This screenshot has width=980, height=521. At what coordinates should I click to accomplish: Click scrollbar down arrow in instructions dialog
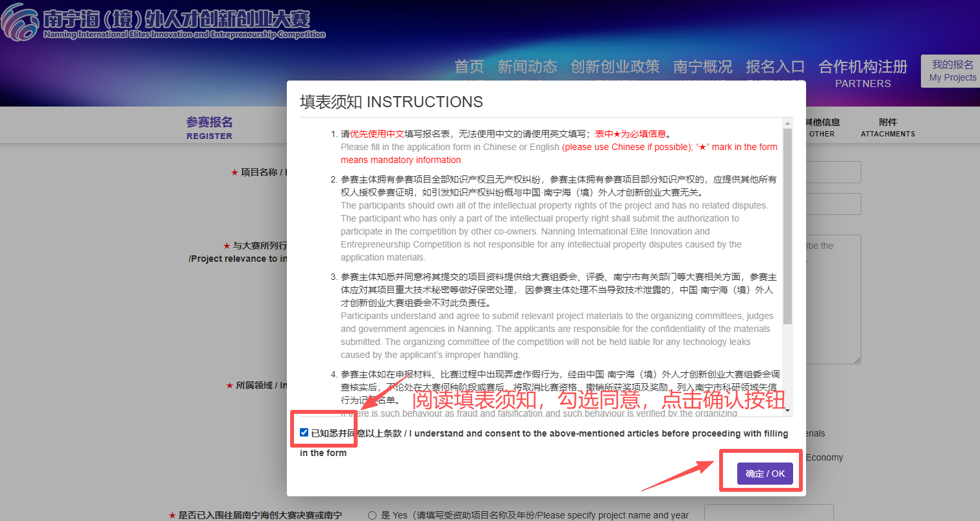pos(788,411)
